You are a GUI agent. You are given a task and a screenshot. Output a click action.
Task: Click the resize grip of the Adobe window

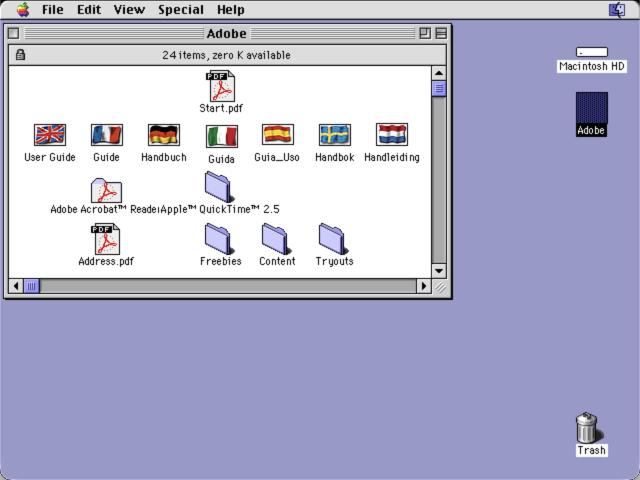[440, 287]
